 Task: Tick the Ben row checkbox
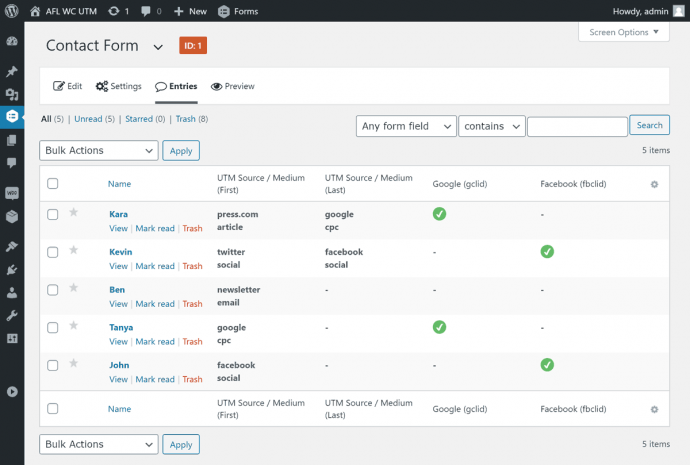point(52,290)
